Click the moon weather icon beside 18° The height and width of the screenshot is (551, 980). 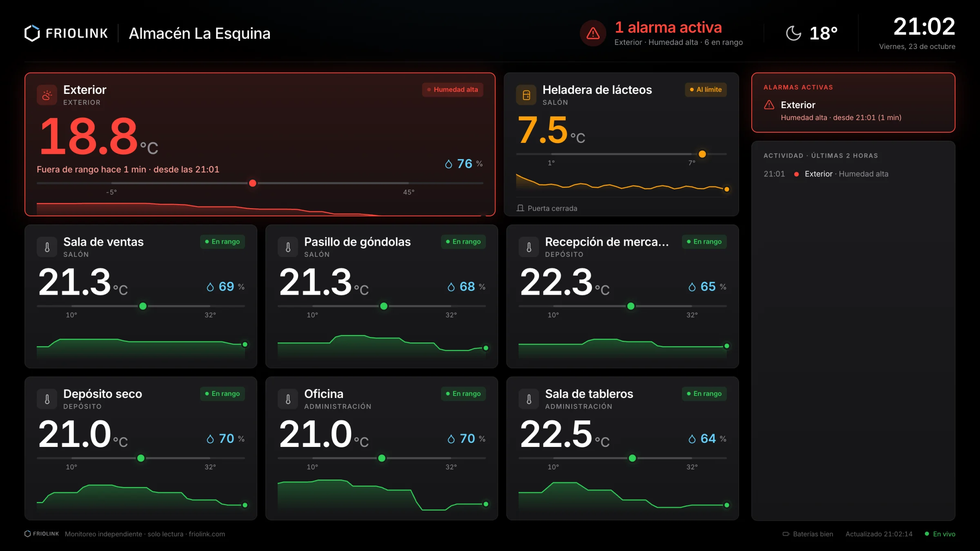pyautogui.click(x=793, y=33)
